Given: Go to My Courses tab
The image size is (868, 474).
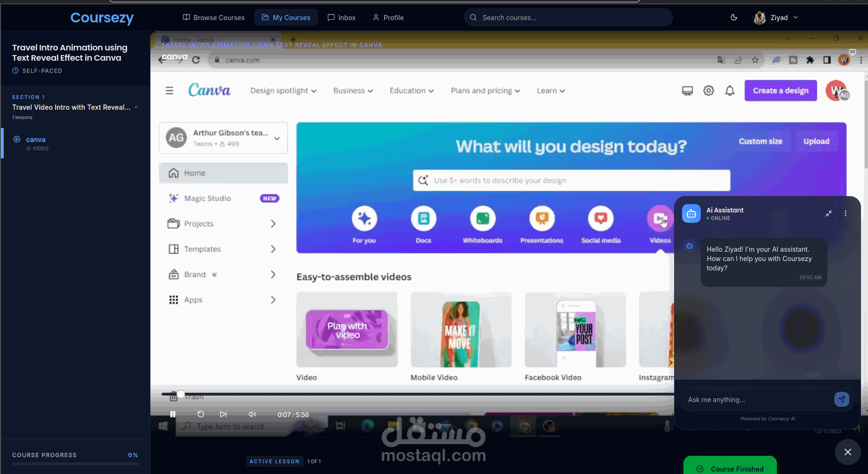Looking at the screenshot, I should [286, 18].
